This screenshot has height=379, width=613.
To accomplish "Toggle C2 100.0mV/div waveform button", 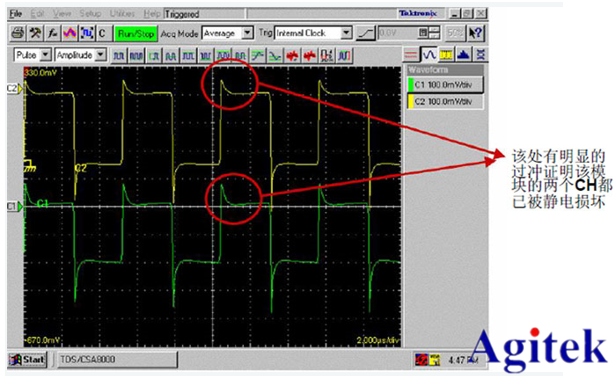I will click(445, 102).
